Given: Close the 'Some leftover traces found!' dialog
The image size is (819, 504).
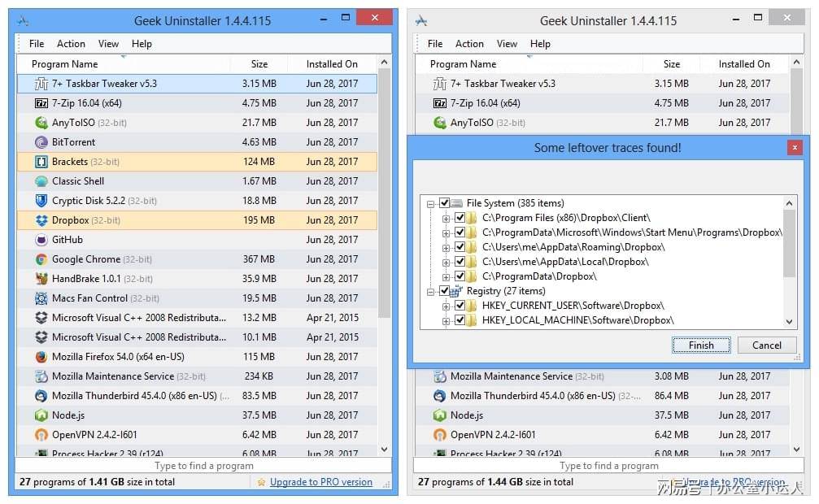Looking at the screenshot, I should (x=795, y=148).
